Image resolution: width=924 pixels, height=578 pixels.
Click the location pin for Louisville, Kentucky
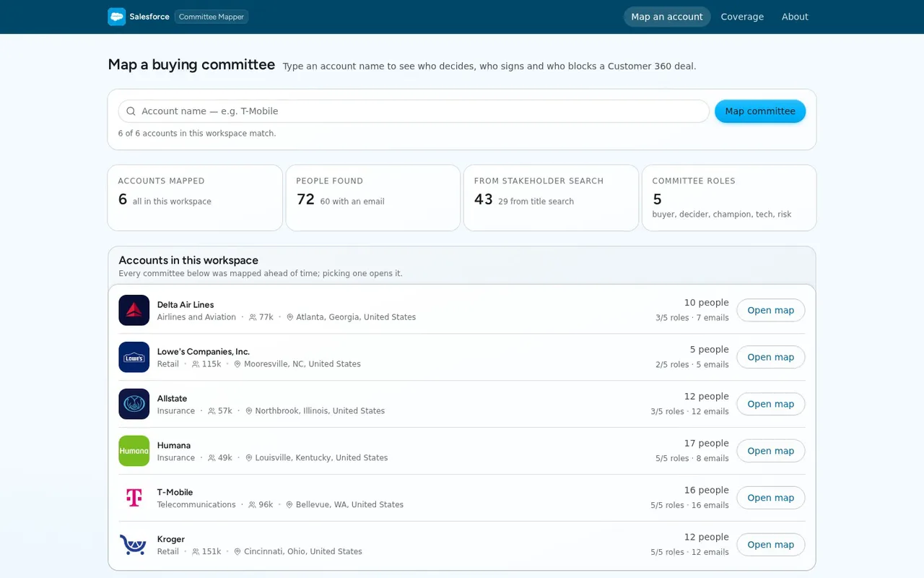click(249, 458)
